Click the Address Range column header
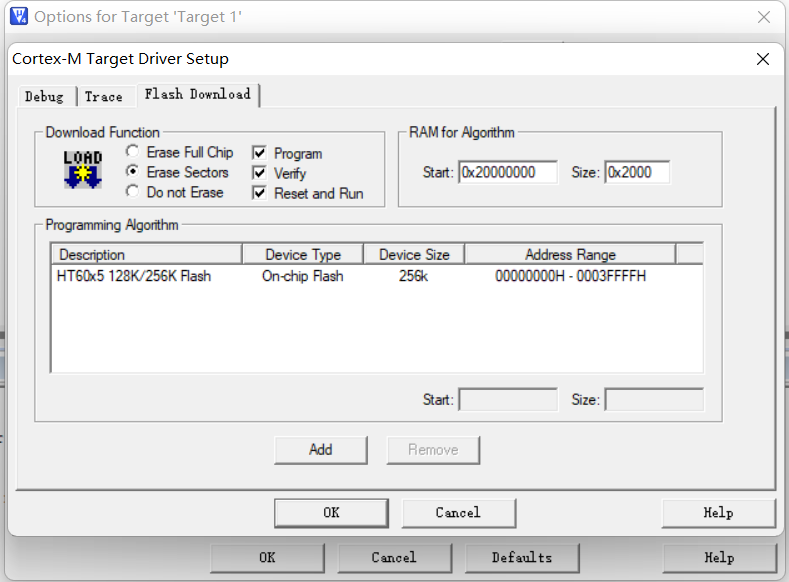The height and width of the screenshot is (582, 789). (570, 255)
